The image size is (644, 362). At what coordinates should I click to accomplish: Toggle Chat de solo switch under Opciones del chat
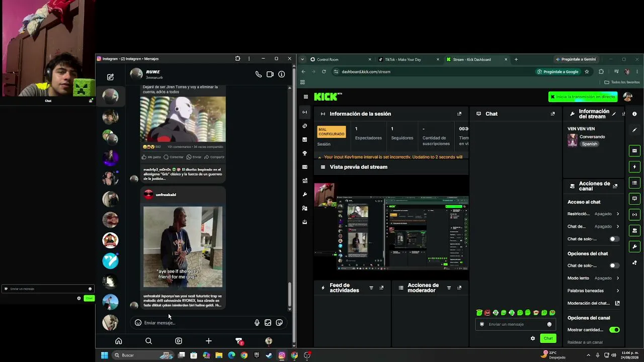click(614, 265)
